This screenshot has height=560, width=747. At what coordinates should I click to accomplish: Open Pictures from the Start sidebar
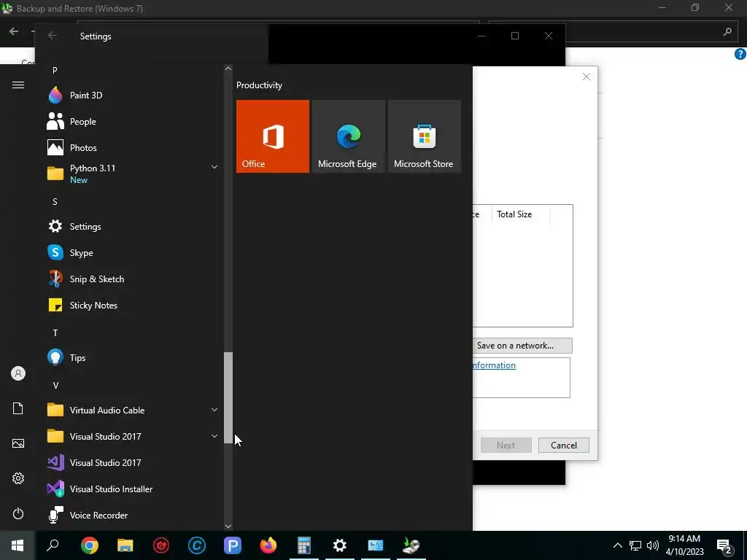click(18, 443)
